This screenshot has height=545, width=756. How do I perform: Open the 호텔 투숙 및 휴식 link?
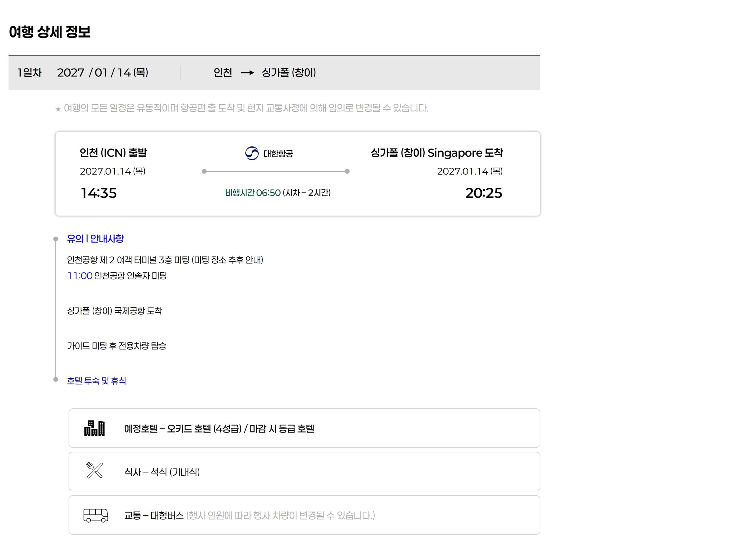click(x=96, y=381)
